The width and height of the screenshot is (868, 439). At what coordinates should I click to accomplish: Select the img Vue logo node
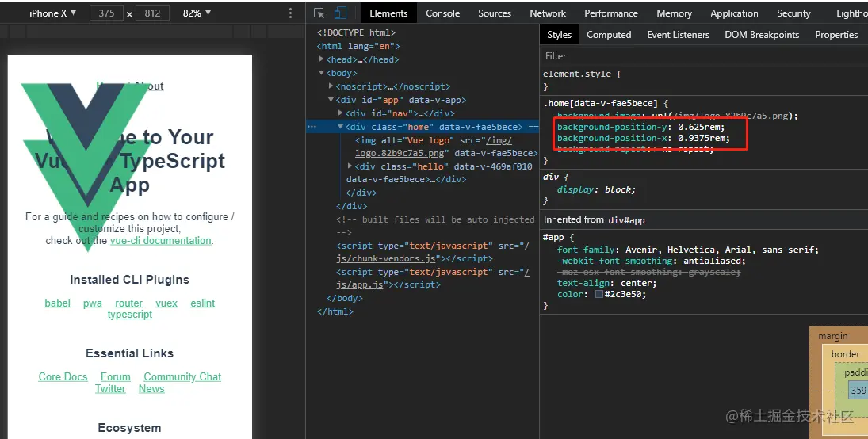[x=446, y=147]
